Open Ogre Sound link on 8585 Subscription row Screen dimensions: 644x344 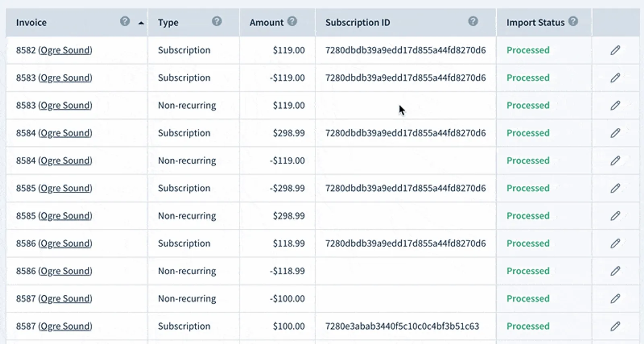pos(65,188)
